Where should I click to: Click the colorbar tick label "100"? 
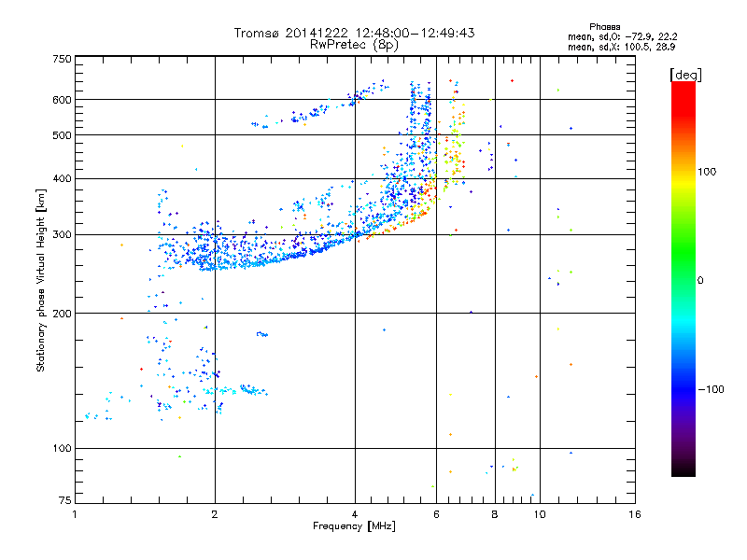pyautogui.click(x=707, y=172)
